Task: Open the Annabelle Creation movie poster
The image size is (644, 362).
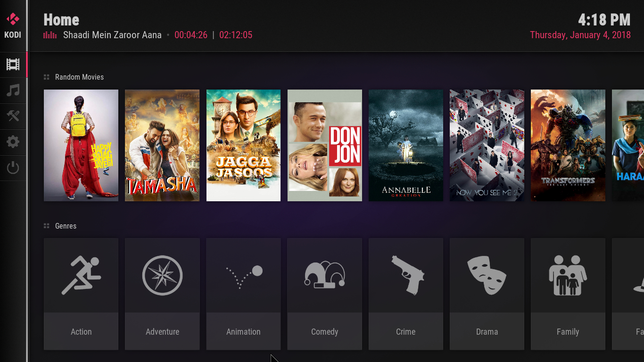Action: tap(406, 145)
